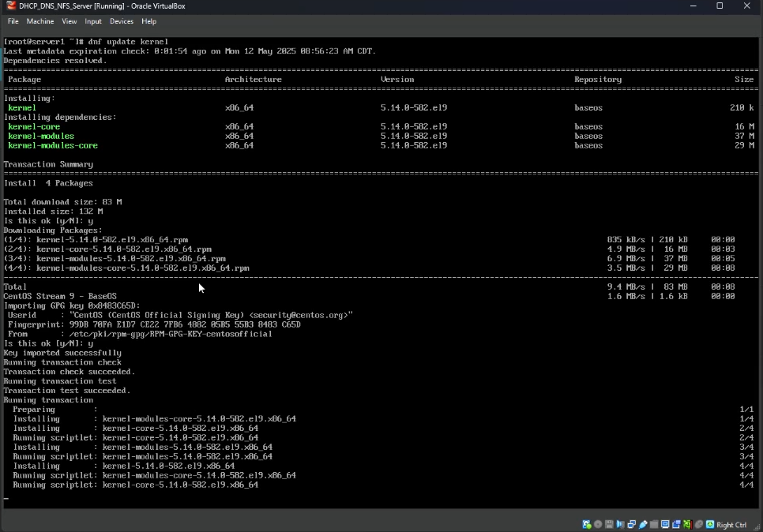This screenshot has height=532, width=763.
Task: Click the 'Size' column header
Action: [744, 79]
